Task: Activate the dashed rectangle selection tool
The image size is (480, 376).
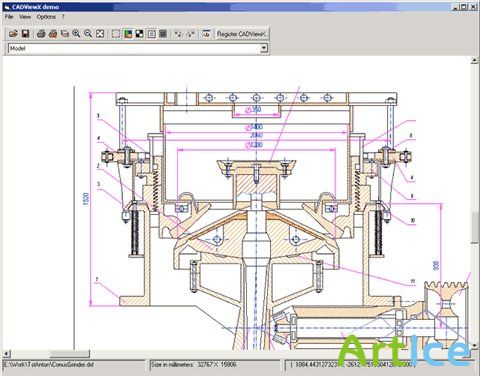Action: coord(116,34)
